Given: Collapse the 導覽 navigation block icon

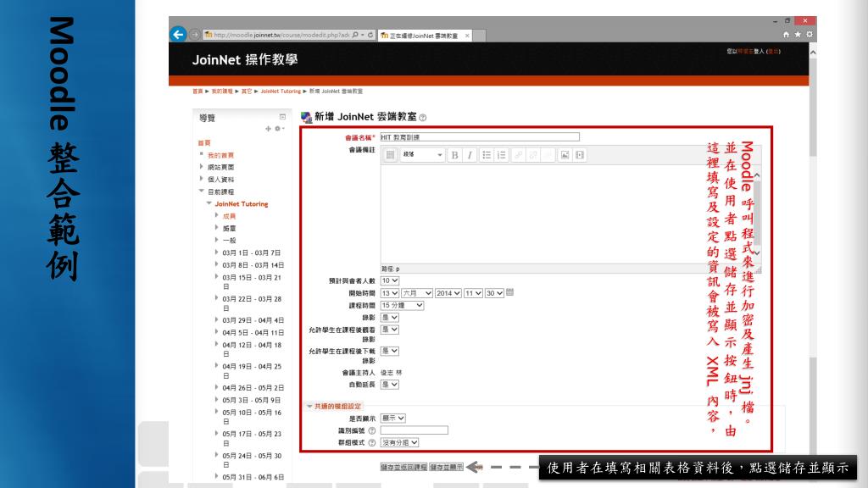Looking at the screenshot, I should click(282, 117).
